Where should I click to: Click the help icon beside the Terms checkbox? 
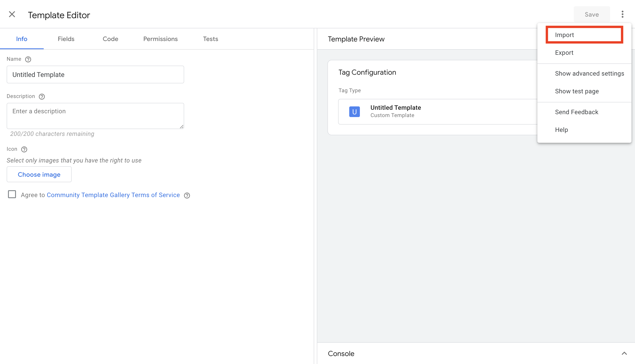pos(187,196)
